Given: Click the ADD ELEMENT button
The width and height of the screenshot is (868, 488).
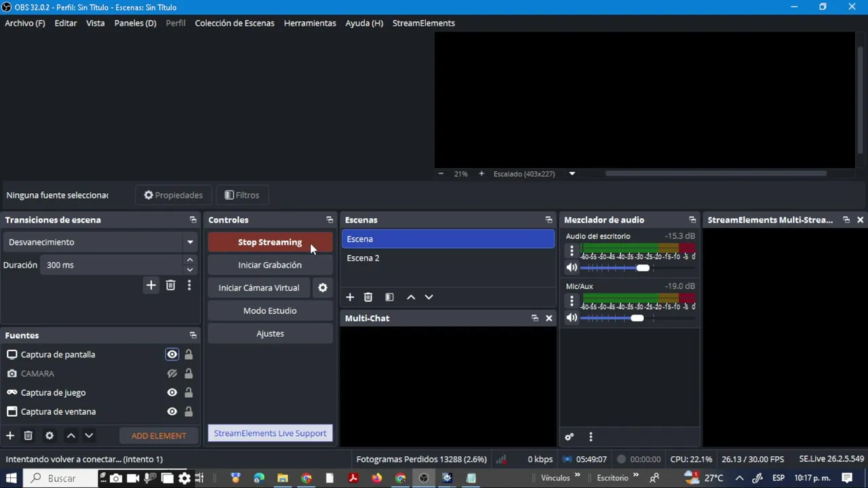Looking at the screenshot, I should pyautogui.click(x=159, y=436).
